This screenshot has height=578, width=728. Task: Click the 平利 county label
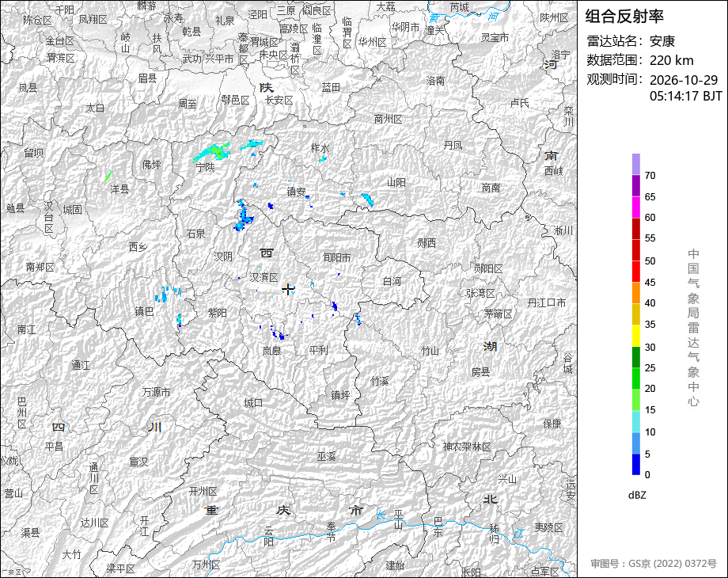[x=318, y=350]
